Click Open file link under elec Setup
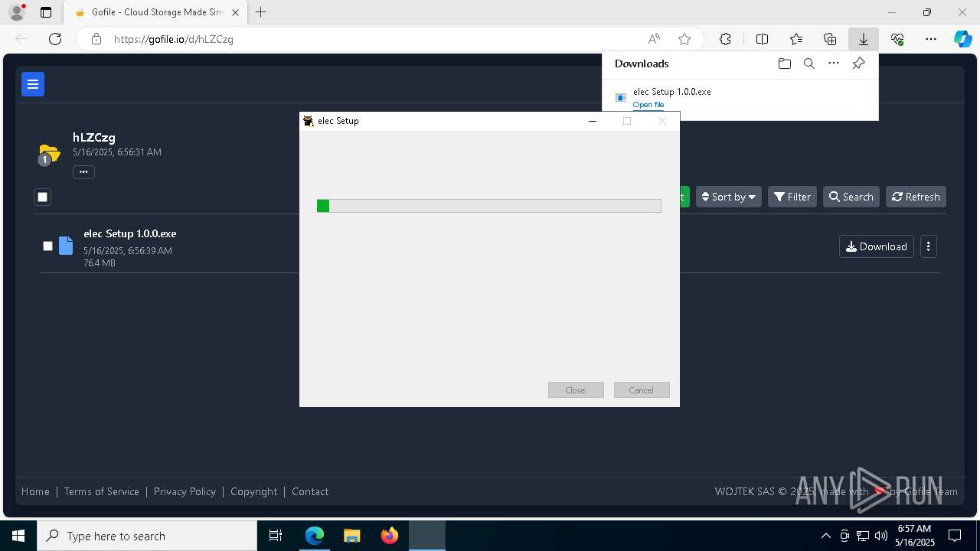The width and height of the screenshot is (980, 551). pyautogui.click(x=648, y=105)
